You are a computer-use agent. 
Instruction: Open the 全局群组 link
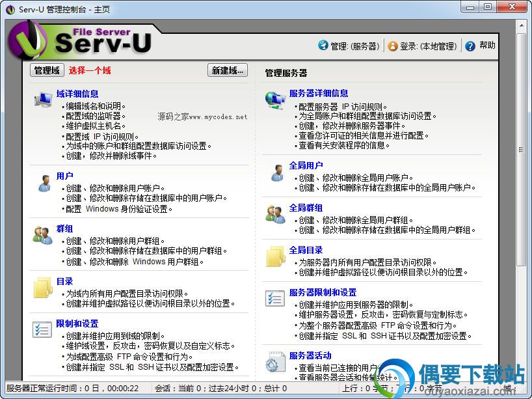(x=306, y=208)
